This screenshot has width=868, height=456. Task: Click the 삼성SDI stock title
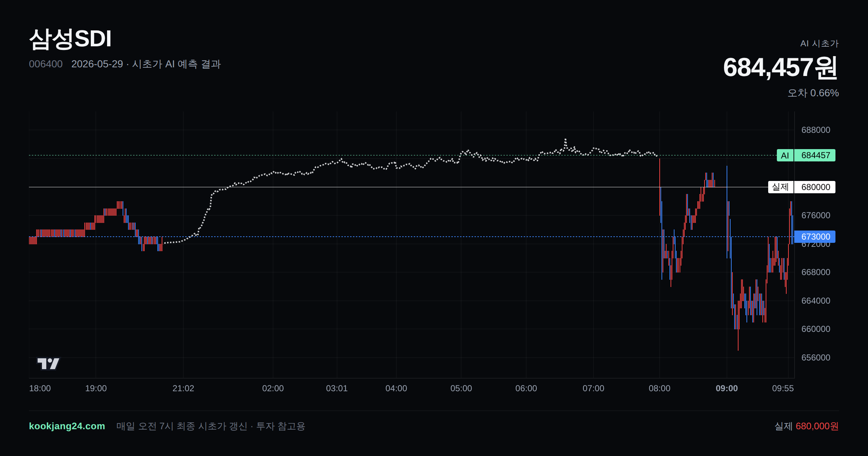[x=70, y=39]
